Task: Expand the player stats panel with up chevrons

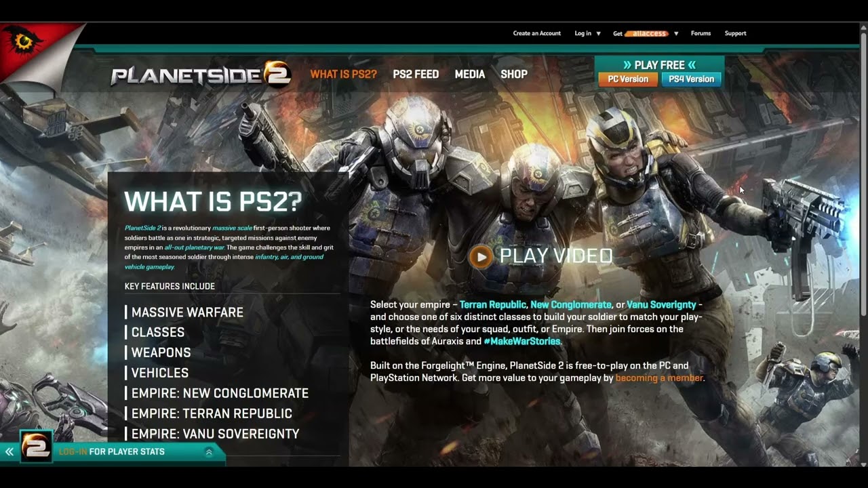Action: [209, 452]
